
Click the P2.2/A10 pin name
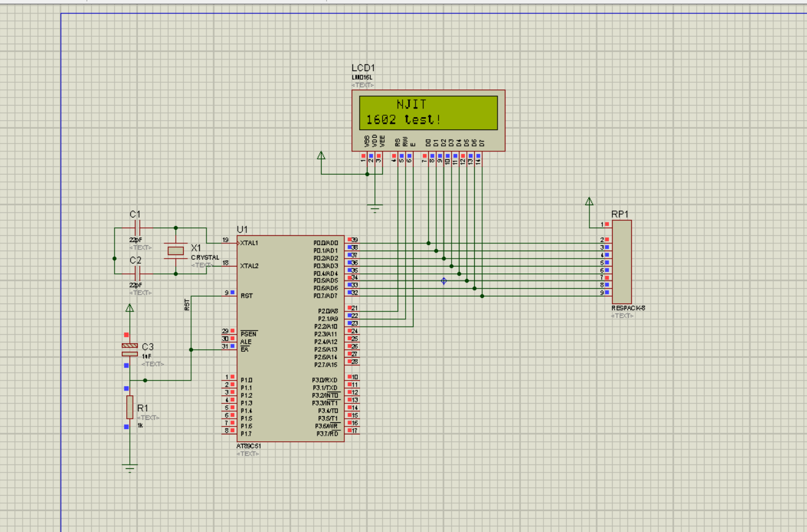coord(327,327)
